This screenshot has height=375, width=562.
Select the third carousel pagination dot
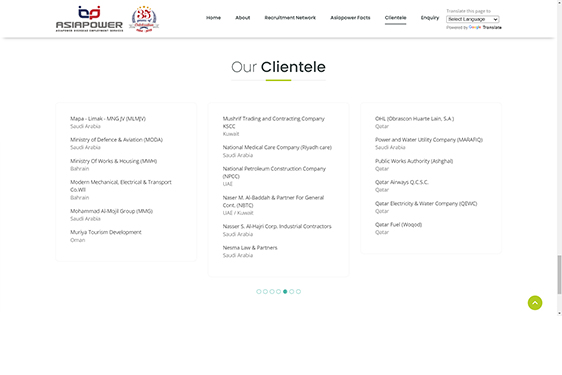tap(272, 291)
